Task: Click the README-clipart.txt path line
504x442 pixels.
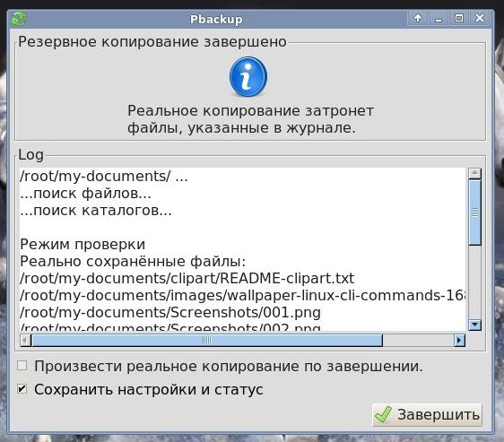Action: click(x=187, y=279)
